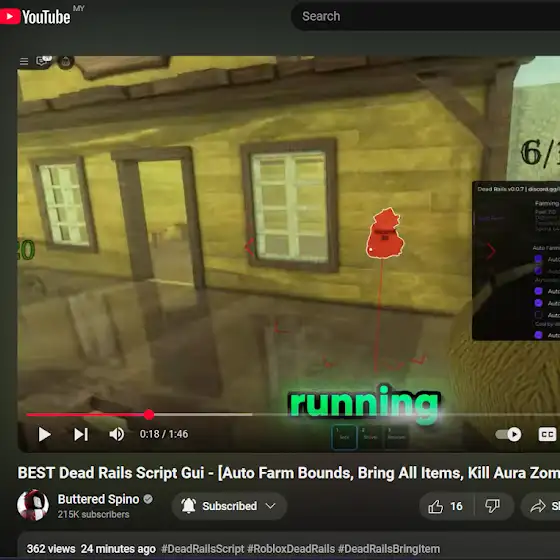Open Buttered Spino channel avatar
Viewport: 560px width, 560px height.
pyautogui.click(x=33, y=505)
